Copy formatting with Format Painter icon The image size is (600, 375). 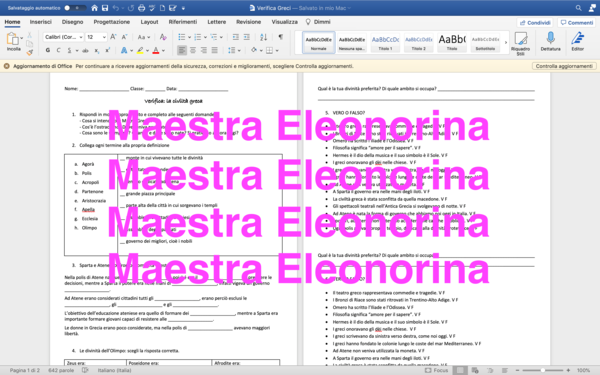click(29, 52)
